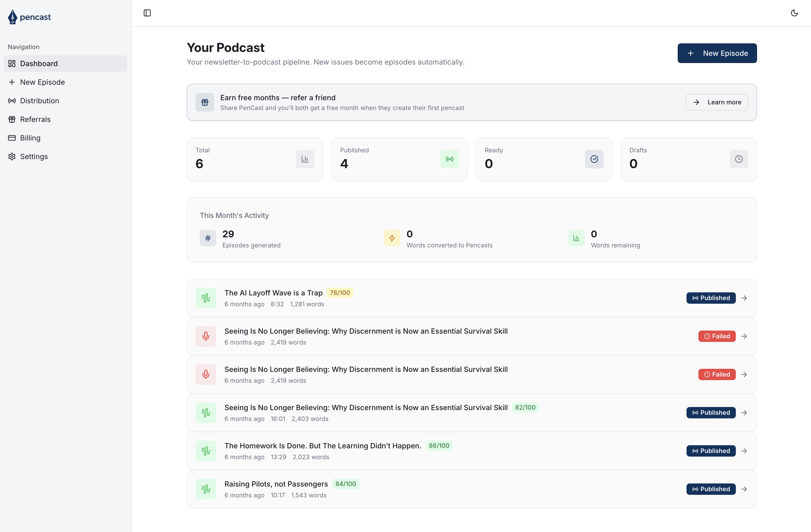Open Billing from the sidebar
Viewport: 811px width, 532px height.
coord(65,138)
